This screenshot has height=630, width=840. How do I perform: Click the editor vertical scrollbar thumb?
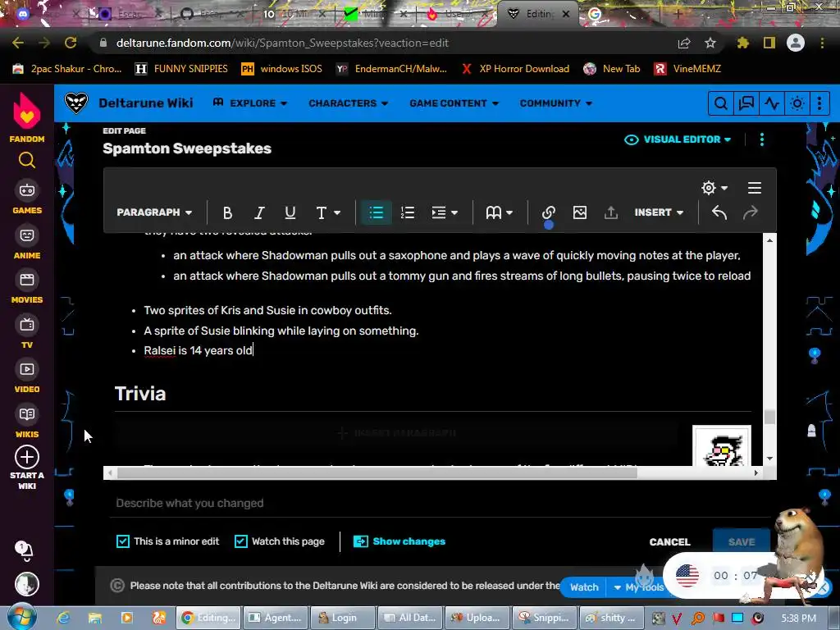pyautogui.click(x=769, y=417)
